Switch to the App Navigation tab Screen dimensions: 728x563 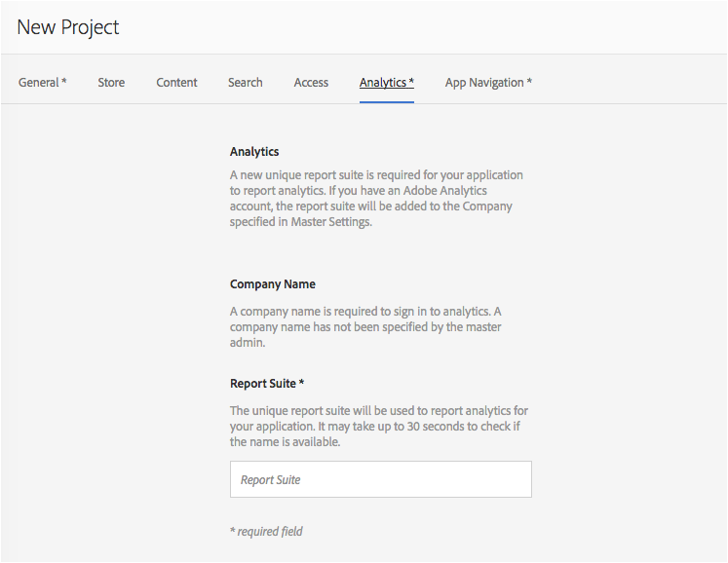coord(488,83)
